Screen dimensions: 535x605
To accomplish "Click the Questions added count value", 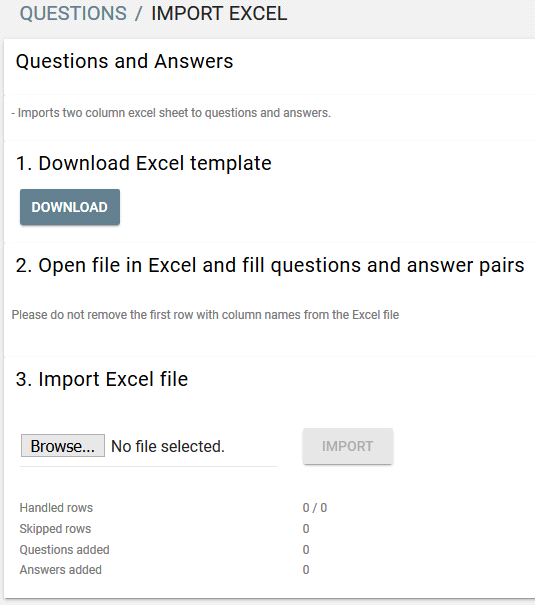I will tap(306, 549).
